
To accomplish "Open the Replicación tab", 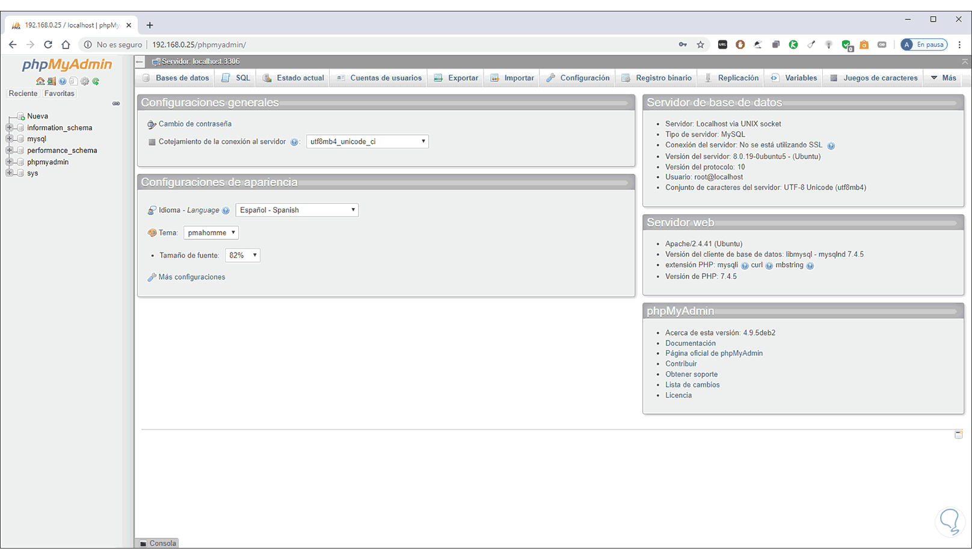I will 731,78.
